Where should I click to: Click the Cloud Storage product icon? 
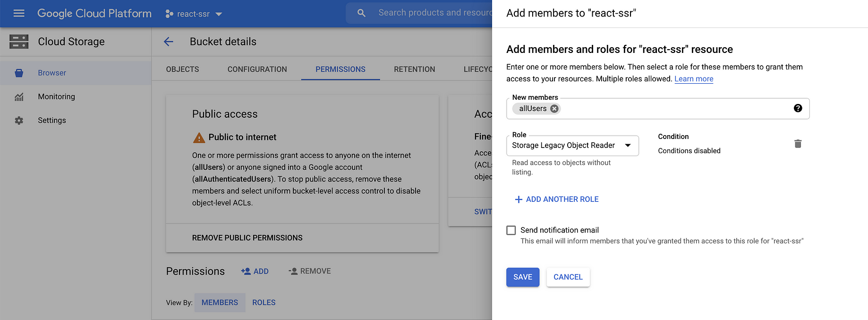(x=19, y=42)
